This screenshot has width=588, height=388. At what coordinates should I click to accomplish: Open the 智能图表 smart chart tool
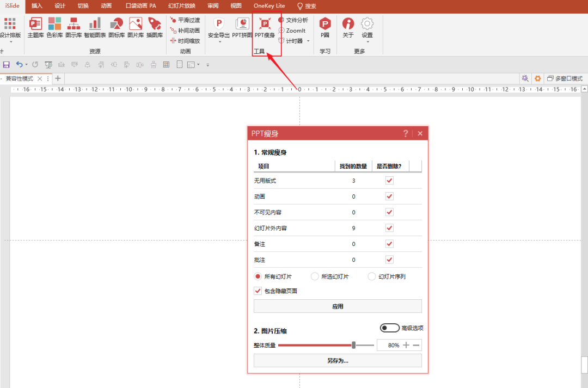(x=95, y=27)
